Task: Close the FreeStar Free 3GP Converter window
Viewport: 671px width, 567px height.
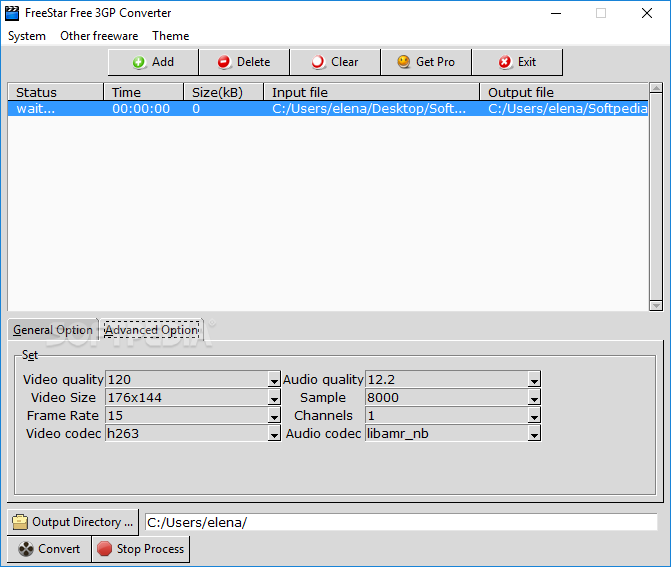Action: (647, 13)
